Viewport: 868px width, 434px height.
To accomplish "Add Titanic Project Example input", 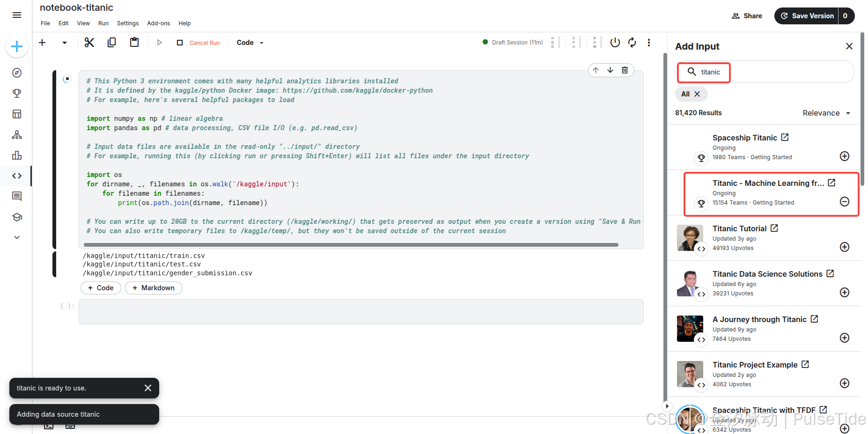I will (845, 383).
